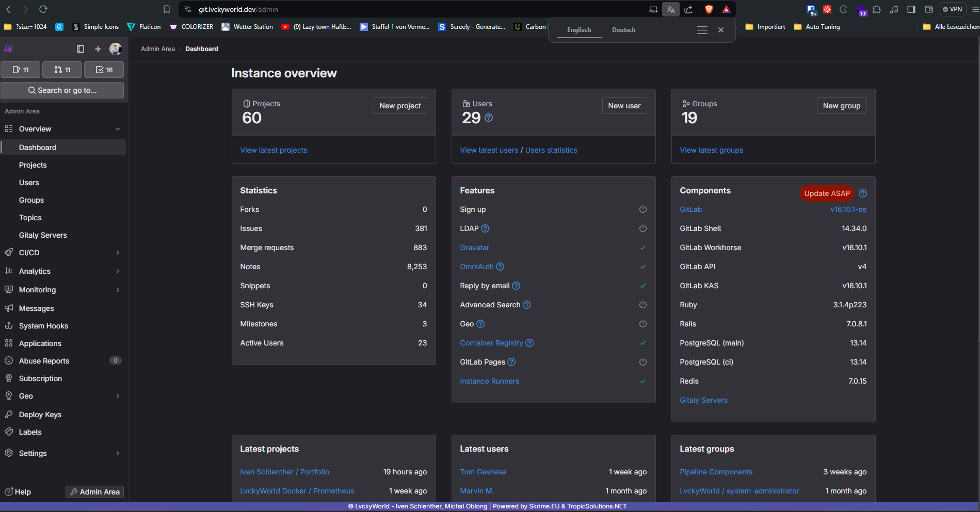Click the plus create new icon
This screenshot has width=980, height=512.
coord(98,49)
